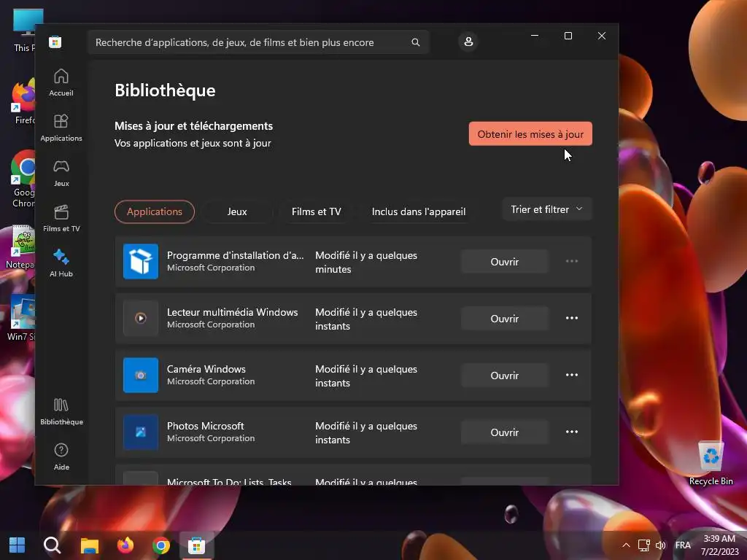
Task: Launch Chrome from the taskbar
Action: (x=161, y=545)
